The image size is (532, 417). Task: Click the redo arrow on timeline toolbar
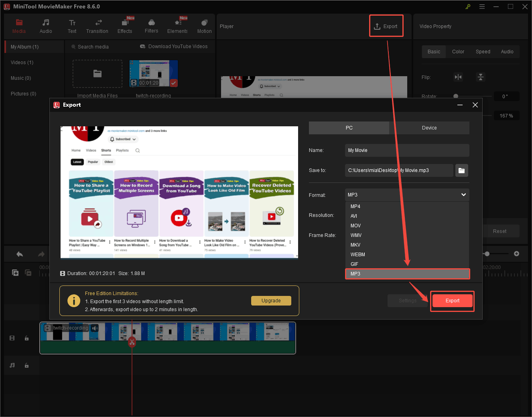pos(41,254)
